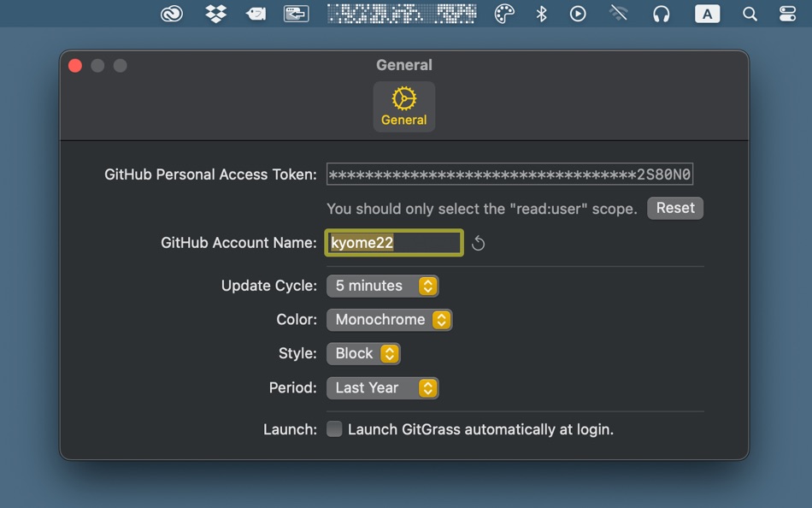Open the Color Monochrome dropdown
The width and height of the screenshot is (812, 508).
pyautogui.click(x=390, y=319)
